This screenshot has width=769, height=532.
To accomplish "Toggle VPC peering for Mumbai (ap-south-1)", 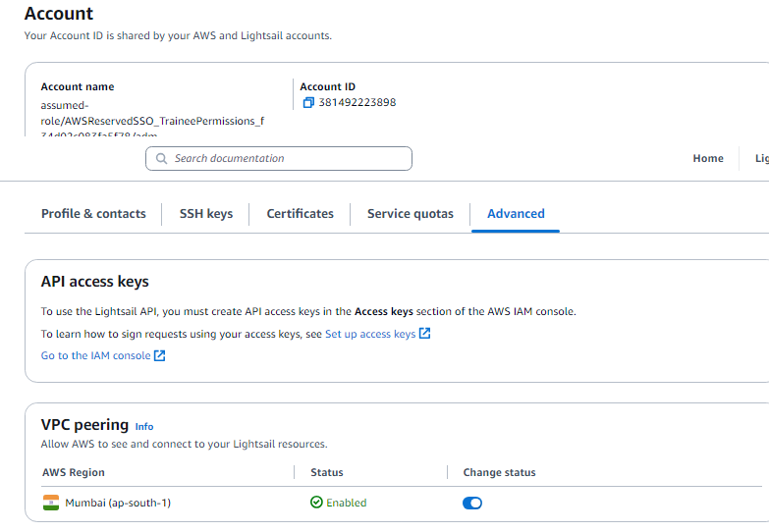I will tap(472, 504).
